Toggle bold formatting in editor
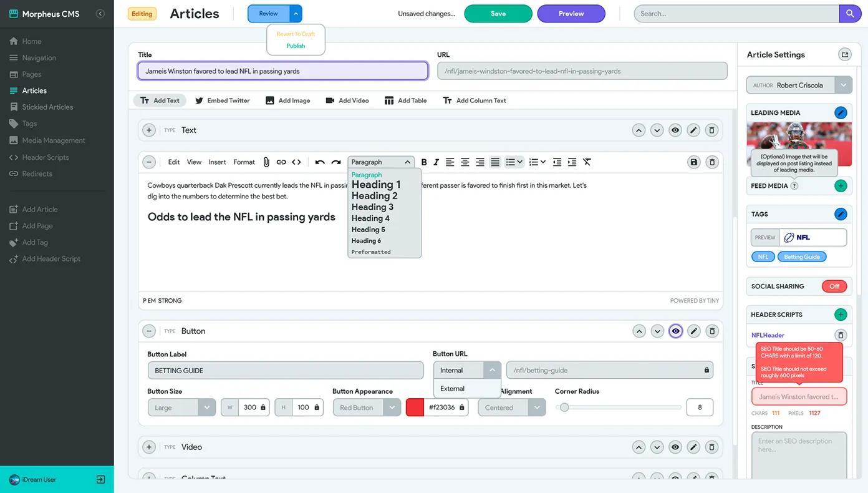868x493 pixels. (x=424, y=162)
